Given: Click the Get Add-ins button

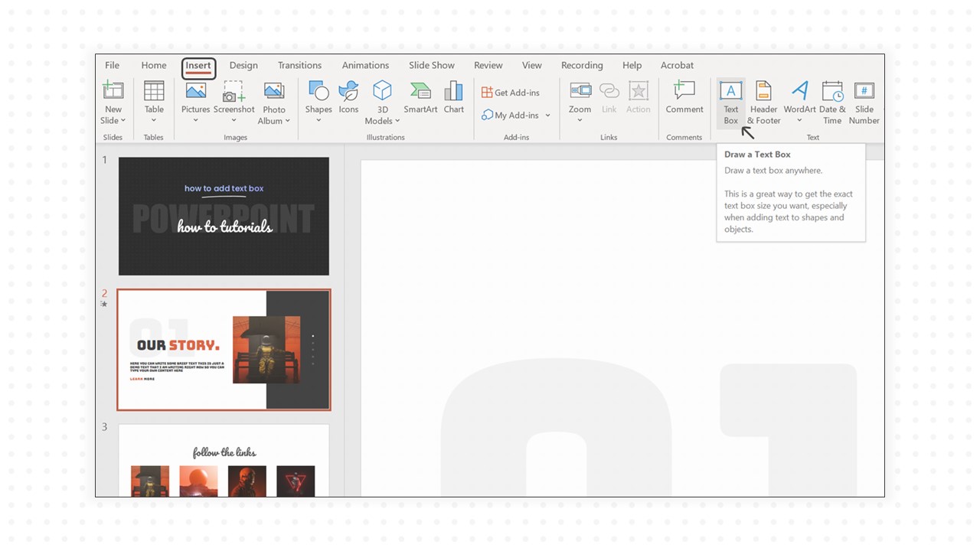Looking at the screenshot, I should coord(511,93).
